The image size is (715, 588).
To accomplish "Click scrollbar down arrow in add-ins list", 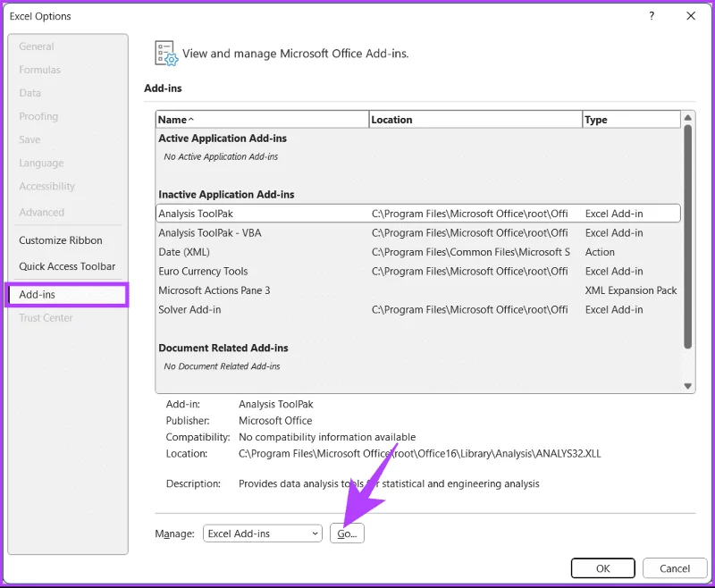I will point(687,386).
